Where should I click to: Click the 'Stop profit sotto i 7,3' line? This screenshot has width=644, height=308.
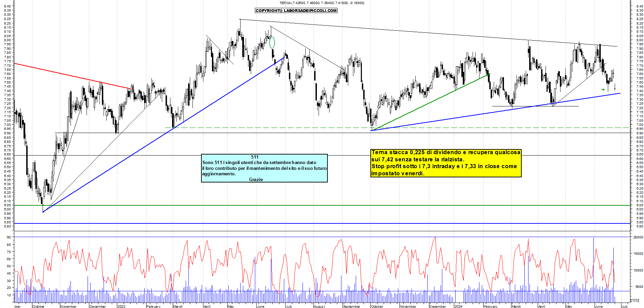point(444,166)
